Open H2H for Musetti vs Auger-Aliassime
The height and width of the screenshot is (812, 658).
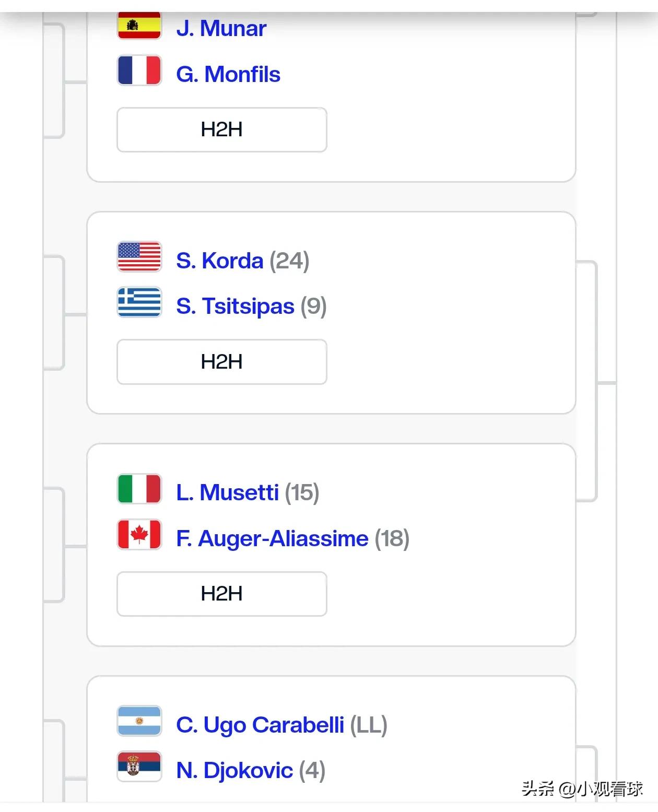pyautogui.click(x=222, y=594)
